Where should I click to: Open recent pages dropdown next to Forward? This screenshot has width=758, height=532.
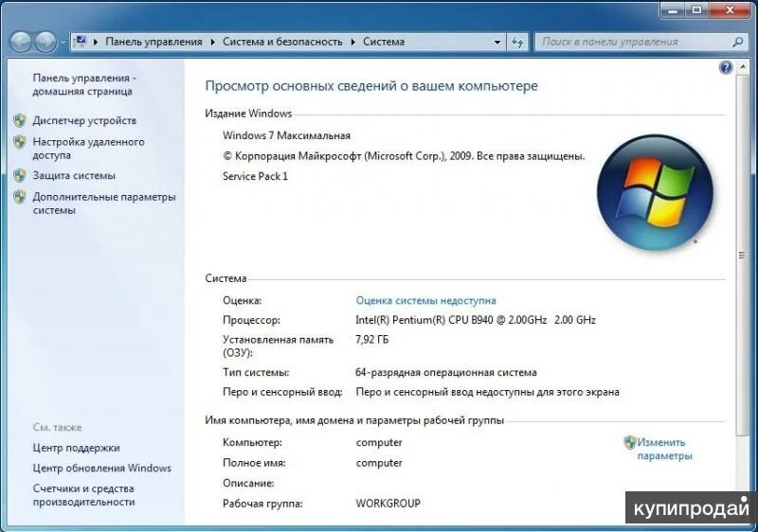click(x=63, y=43)
